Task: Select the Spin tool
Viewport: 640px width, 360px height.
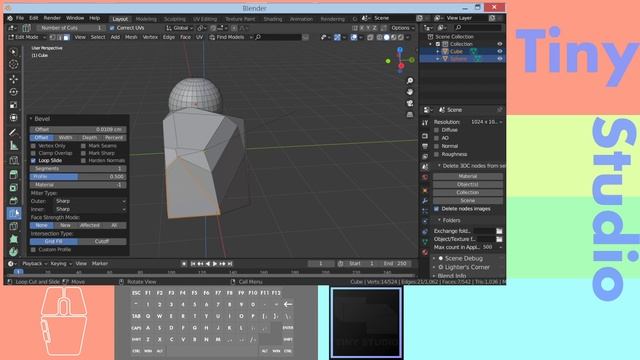Action: (13, 252)
